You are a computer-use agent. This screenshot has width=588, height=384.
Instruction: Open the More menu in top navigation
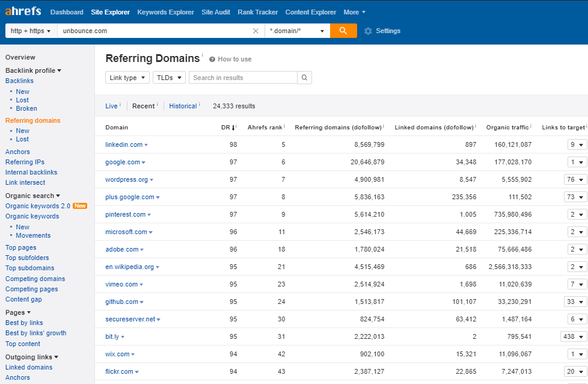354,11
